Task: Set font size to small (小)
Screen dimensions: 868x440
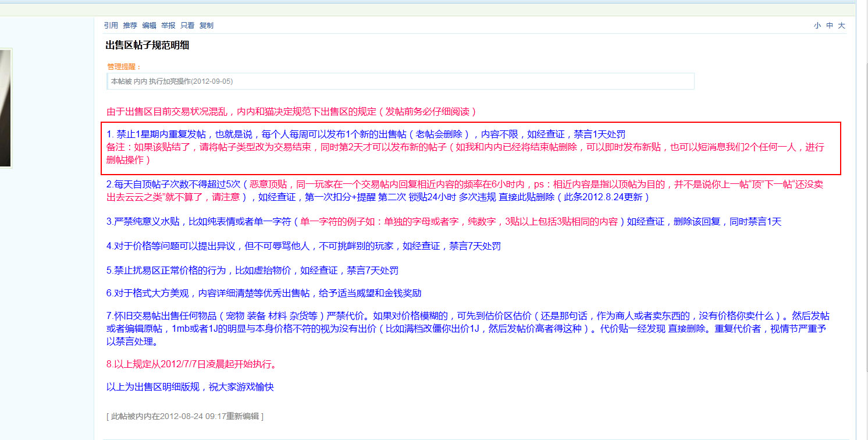Action: tap(817, 26)
